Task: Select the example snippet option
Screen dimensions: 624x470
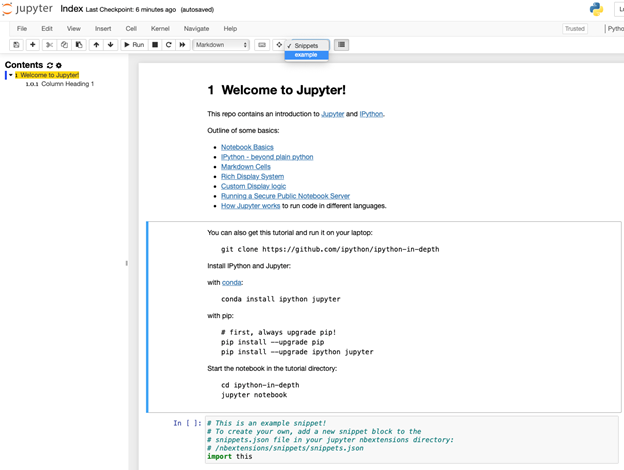Action: tap(306, 55)
